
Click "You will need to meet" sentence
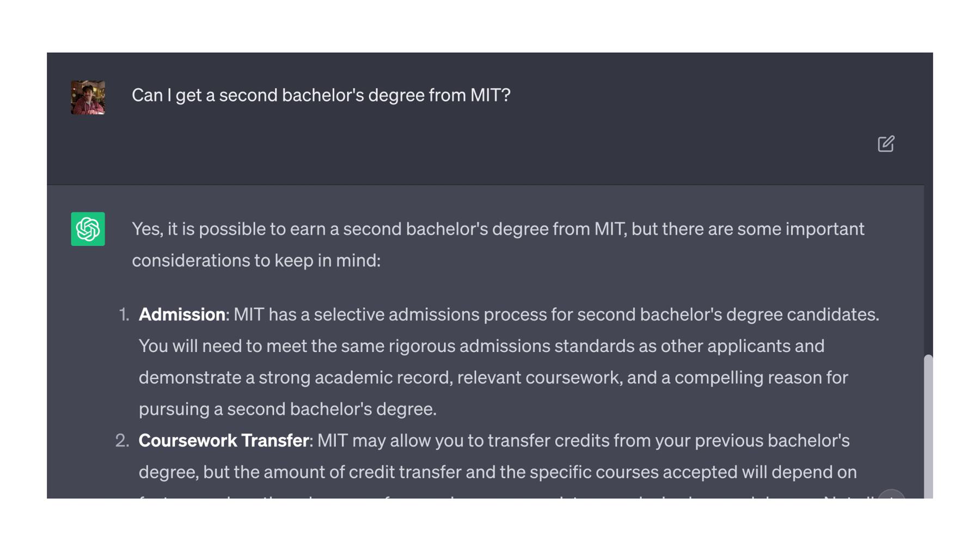481,346
